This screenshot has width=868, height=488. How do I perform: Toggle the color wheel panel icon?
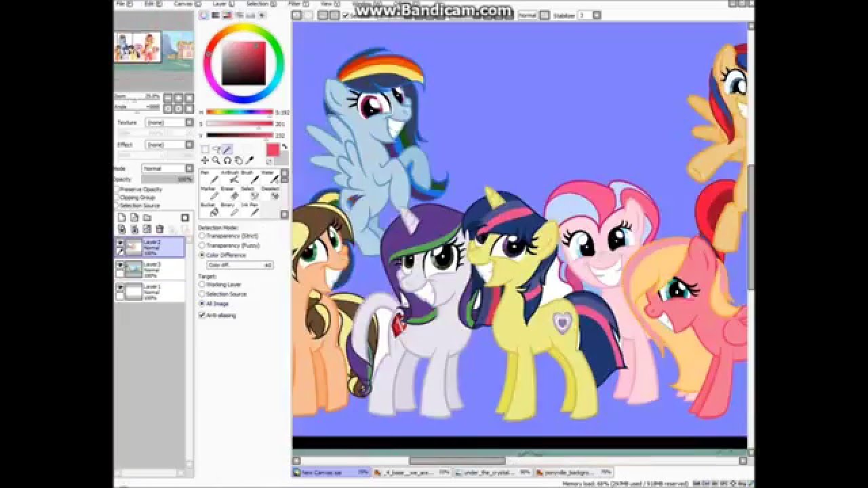(x=204, y=14)
